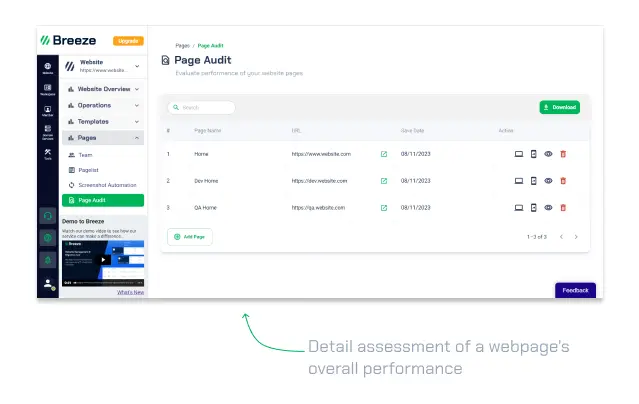The height and width of the screenshot is (404, 639).
Task: Open the Website selector dropdown
Action: pos(103,66)
